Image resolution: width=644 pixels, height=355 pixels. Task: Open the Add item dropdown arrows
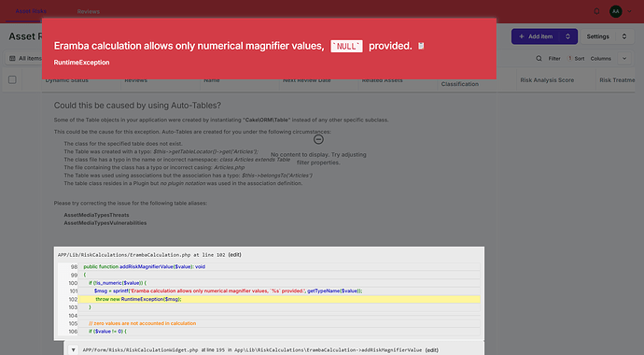[568, 36]
